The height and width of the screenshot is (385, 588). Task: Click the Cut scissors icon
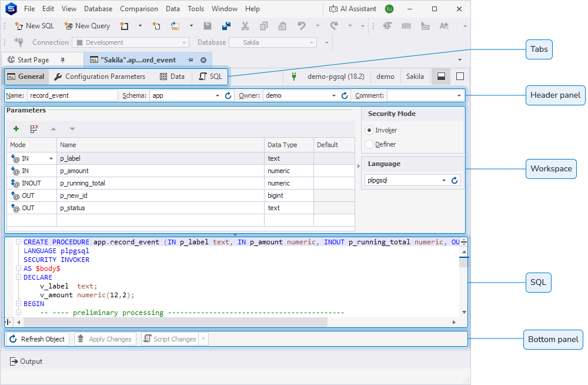(x=245, y=26)
